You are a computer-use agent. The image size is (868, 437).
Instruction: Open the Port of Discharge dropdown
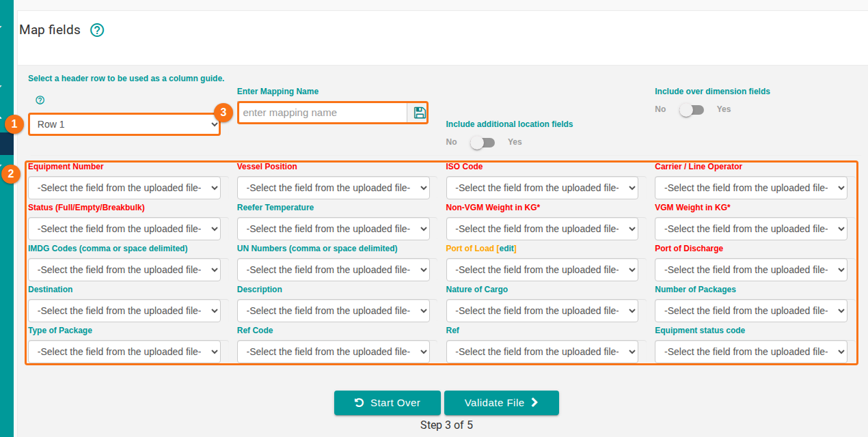751,270
